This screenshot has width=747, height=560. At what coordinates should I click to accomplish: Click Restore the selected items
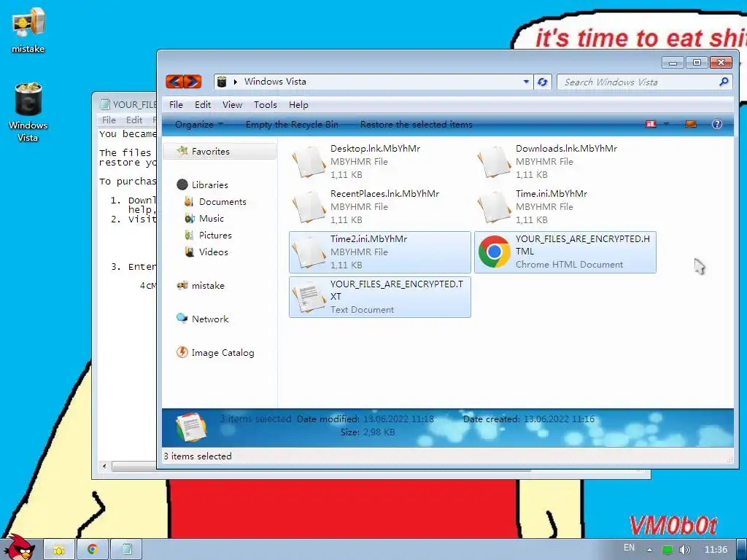416,125
